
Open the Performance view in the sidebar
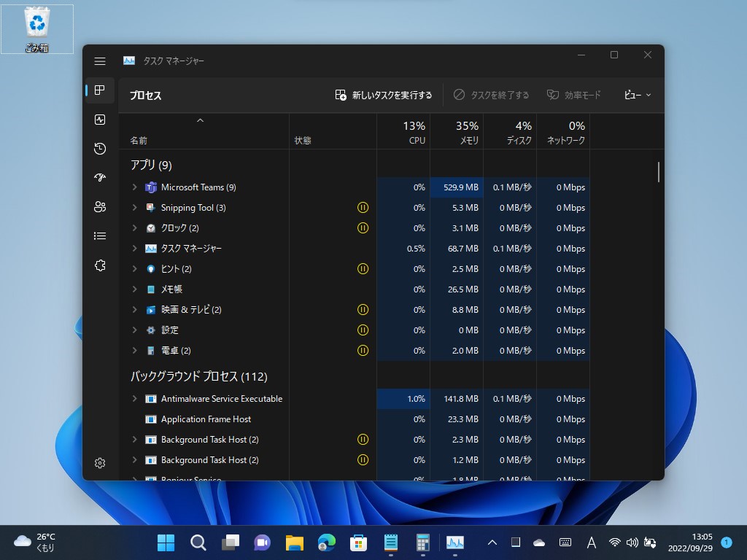(100, 120)
